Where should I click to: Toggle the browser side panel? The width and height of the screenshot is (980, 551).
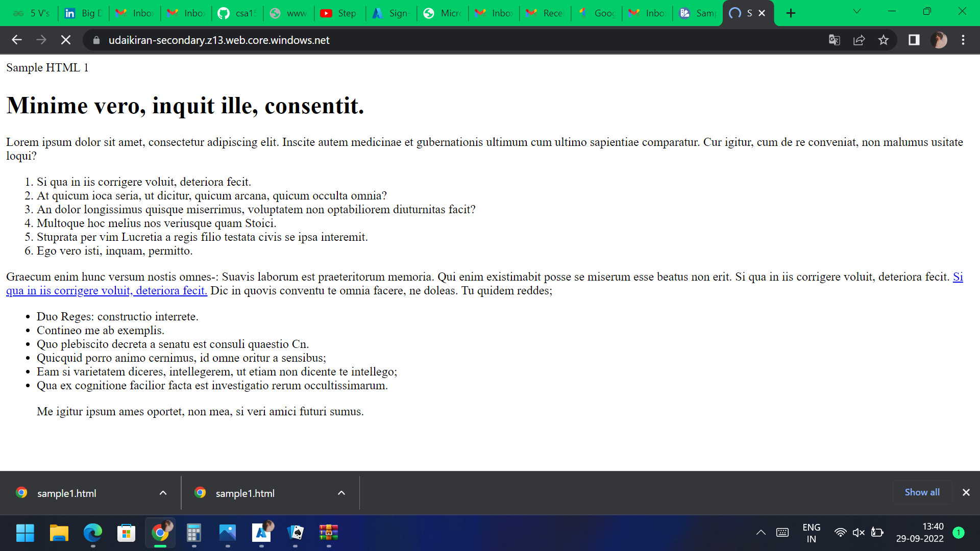(x=914, y=40)
